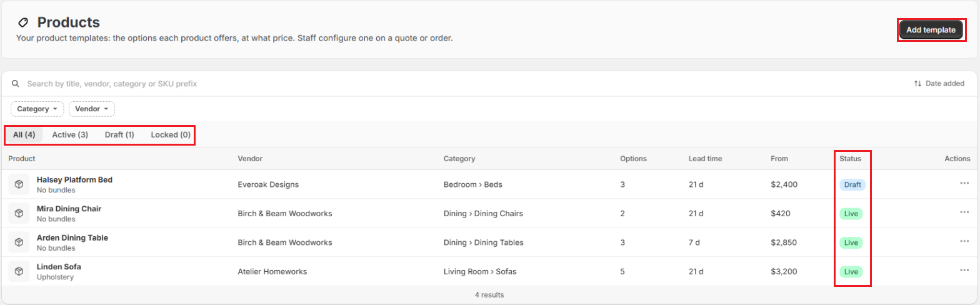The image size is (980, 305).
Task: Open the Halsey Platform Bed product
Action: [74, 179]
